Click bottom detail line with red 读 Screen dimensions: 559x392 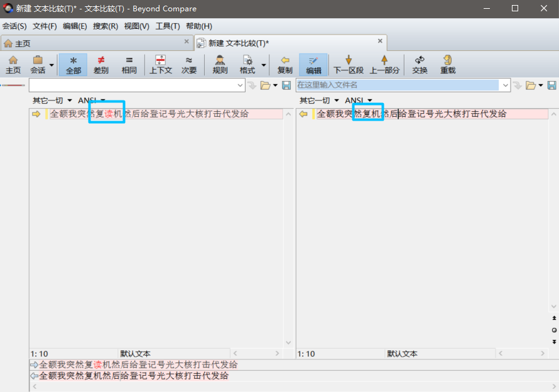138,365
